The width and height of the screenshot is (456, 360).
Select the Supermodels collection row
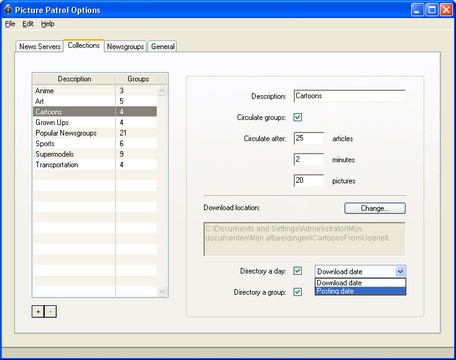[95, 154]
